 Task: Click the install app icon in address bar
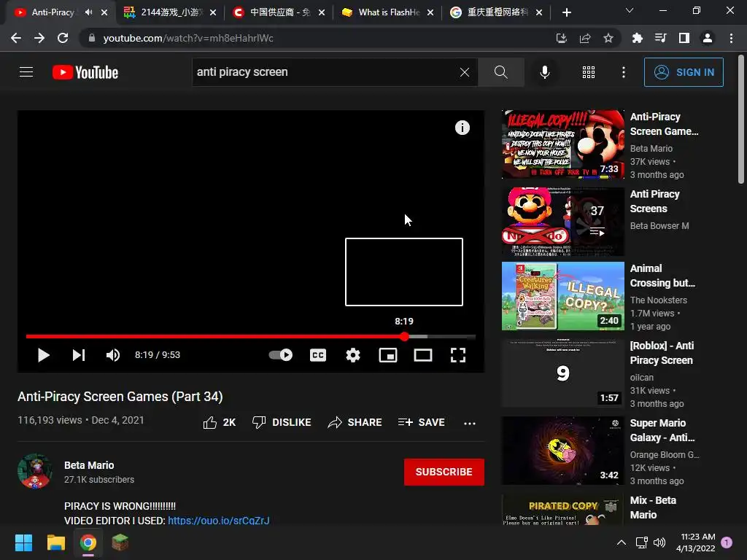click(561, 38)
